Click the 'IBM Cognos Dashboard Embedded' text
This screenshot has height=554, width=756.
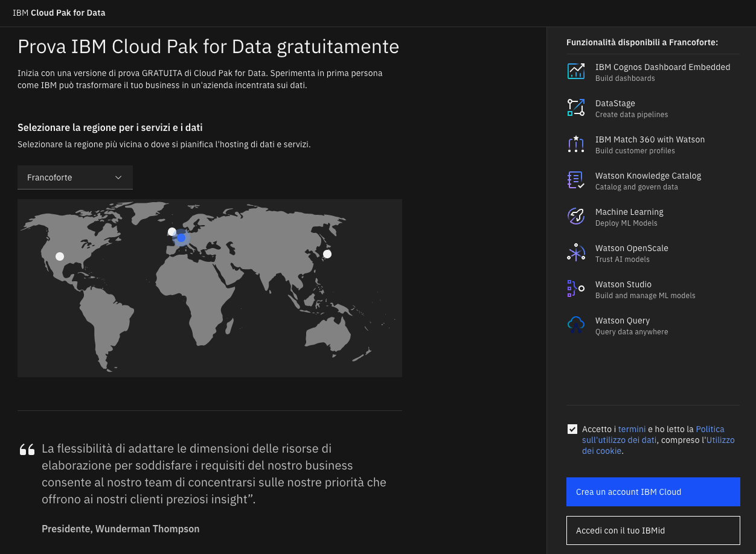pyautogui.click(x=662, y=67)
